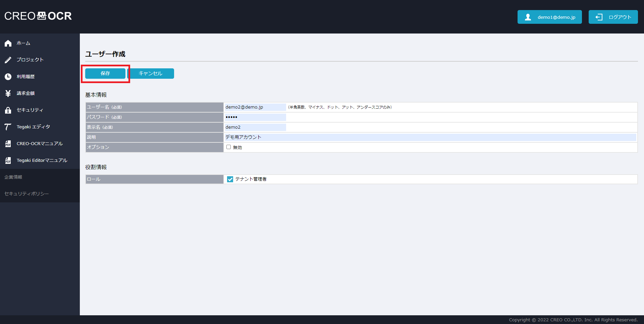Uncheck the テナント管理者 role checkbox
The image size is (644, 324).
coord(230,179)
